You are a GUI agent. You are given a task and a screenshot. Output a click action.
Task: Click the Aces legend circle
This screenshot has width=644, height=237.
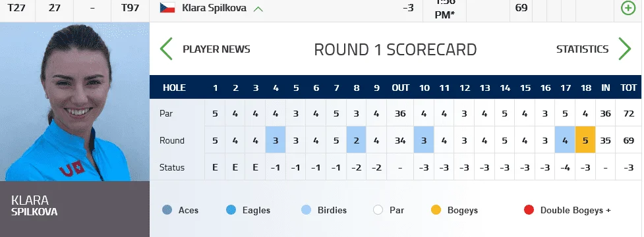167,210
